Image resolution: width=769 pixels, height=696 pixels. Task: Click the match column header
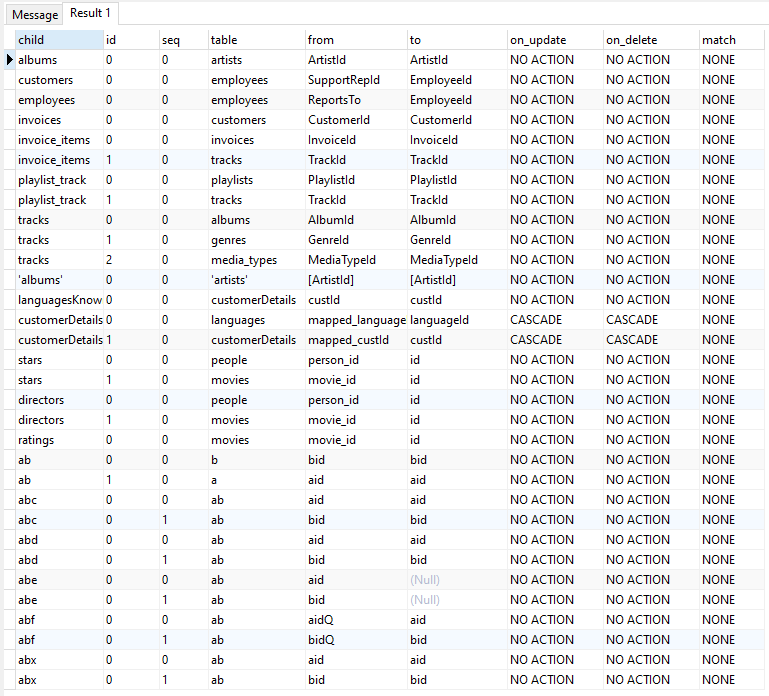tap(732, 40)
